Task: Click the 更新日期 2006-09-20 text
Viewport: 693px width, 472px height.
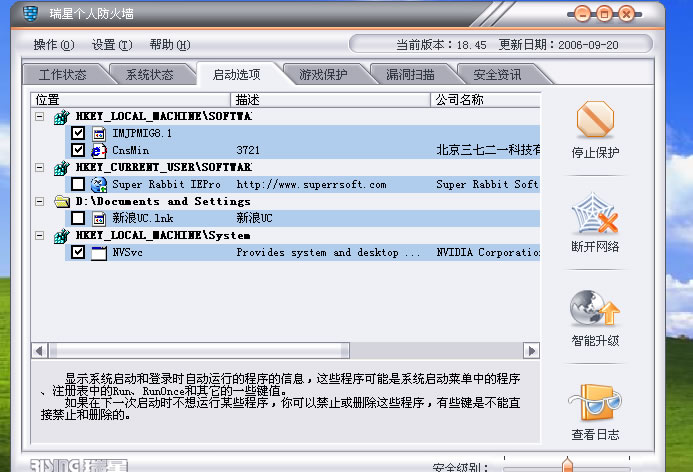Action: coord(559,45)
